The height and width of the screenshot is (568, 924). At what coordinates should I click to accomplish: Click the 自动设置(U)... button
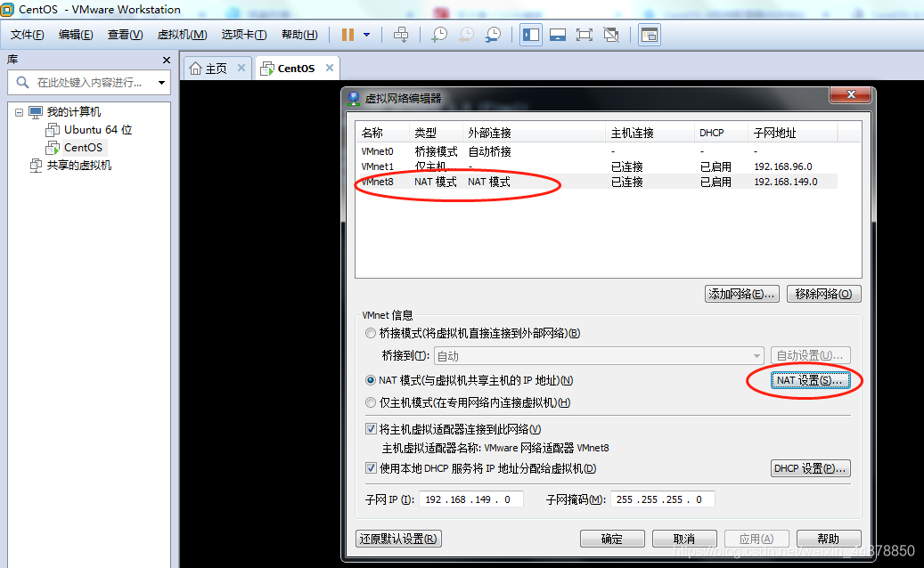coord(810,355)
